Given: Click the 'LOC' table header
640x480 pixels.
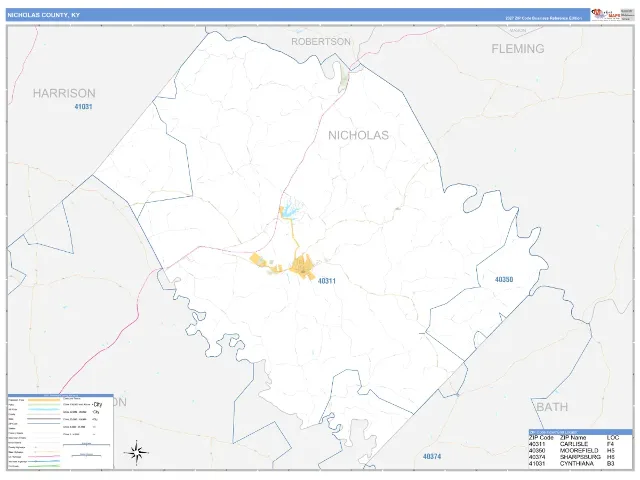Looking at the screenshot, I should point(613,438).
